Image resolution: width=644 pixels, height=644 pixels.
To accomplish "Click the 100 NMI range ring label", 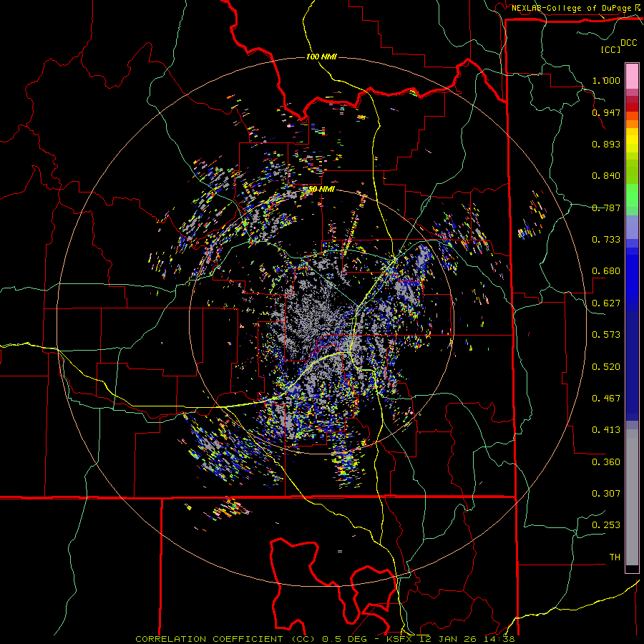I will coord(321,57).
